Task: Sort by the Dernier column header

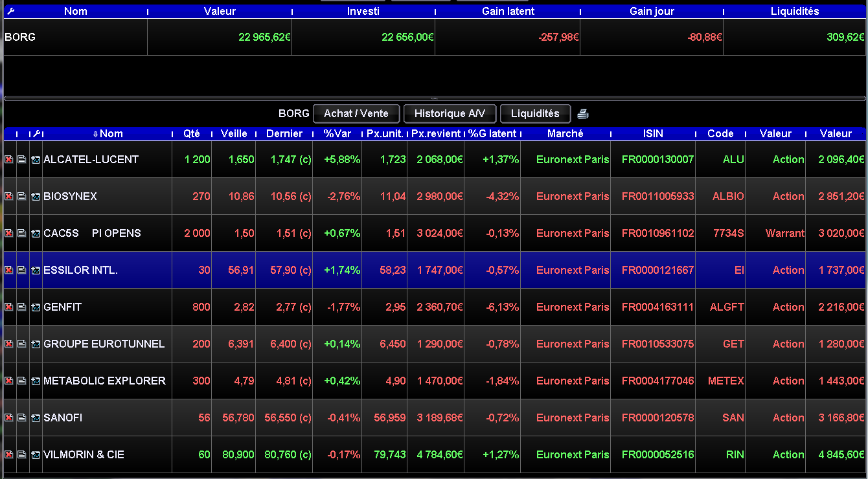Action: tap(284, 133)
